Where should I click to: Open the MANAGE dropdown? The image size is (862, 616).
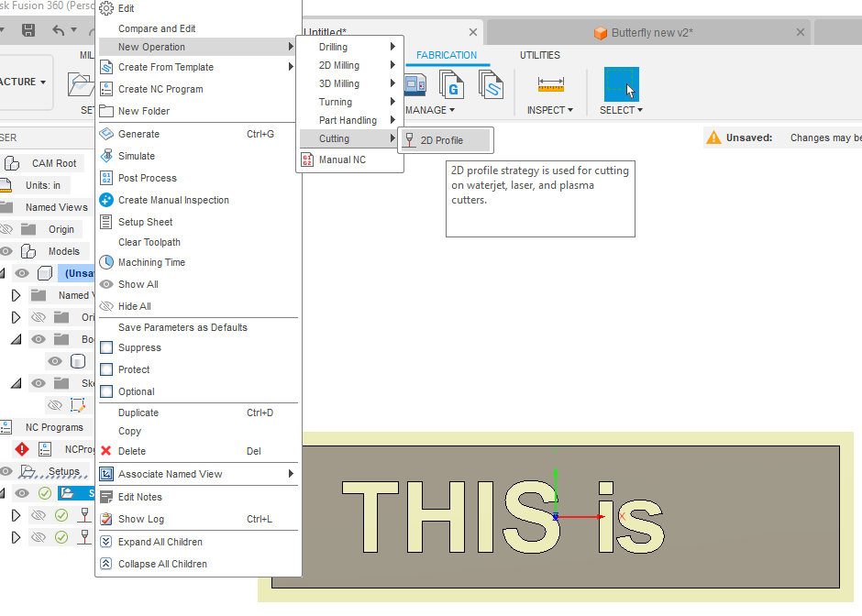coord(430,110)
